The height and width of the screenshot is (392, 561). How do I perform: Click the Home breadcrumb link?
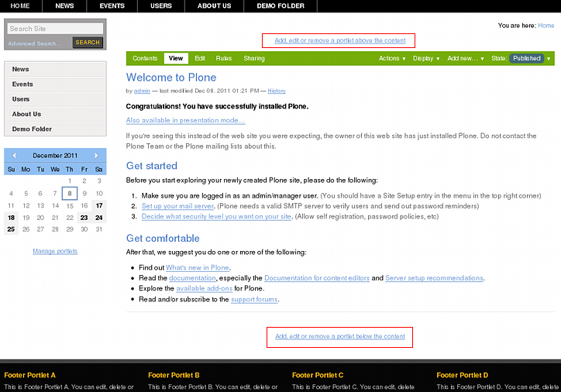(546, 26)
